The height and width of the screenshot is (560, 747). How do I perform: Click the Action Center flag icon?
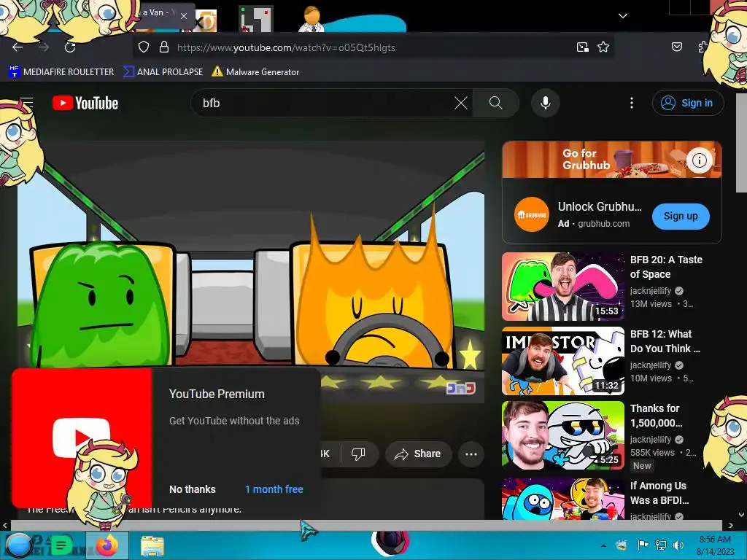643,545
